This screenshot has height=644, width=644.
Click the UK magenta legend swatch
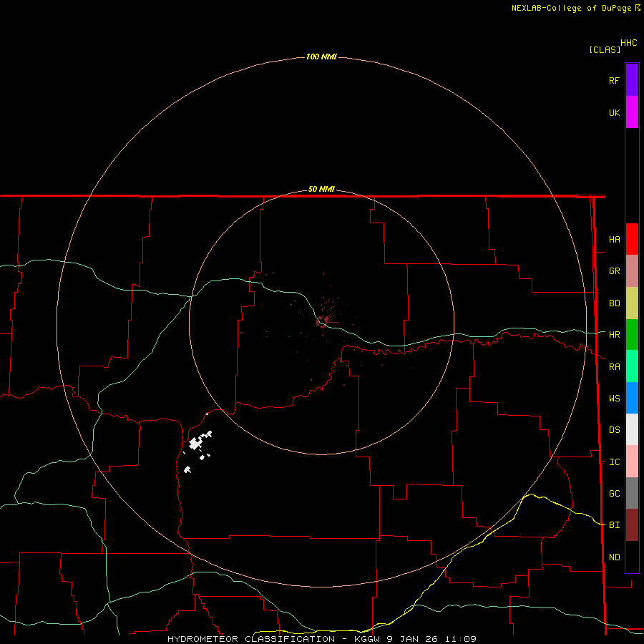click(x=632, y=112)
